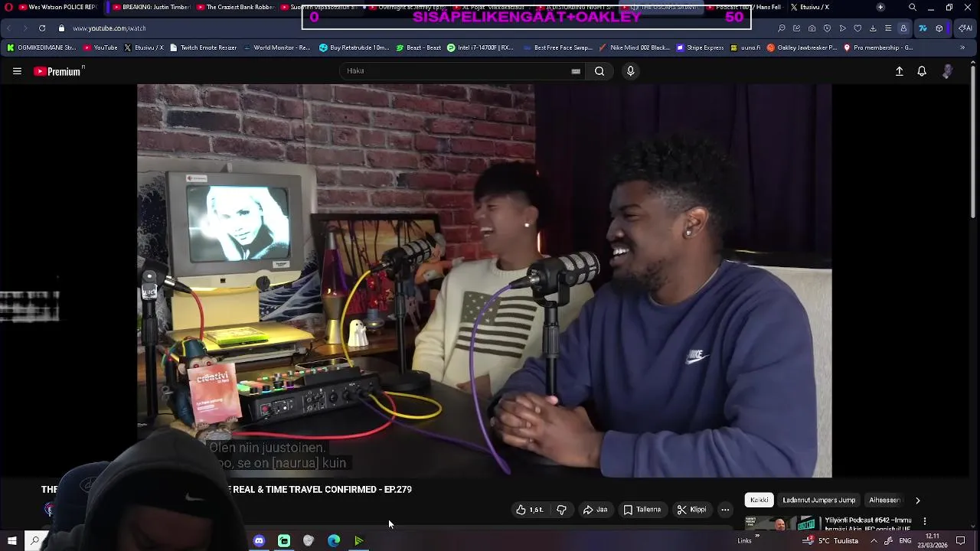This screenshot has height=551, width=980.
Task: Open the 5°C Tuulista weather widget
Action: tap(831, 541)
